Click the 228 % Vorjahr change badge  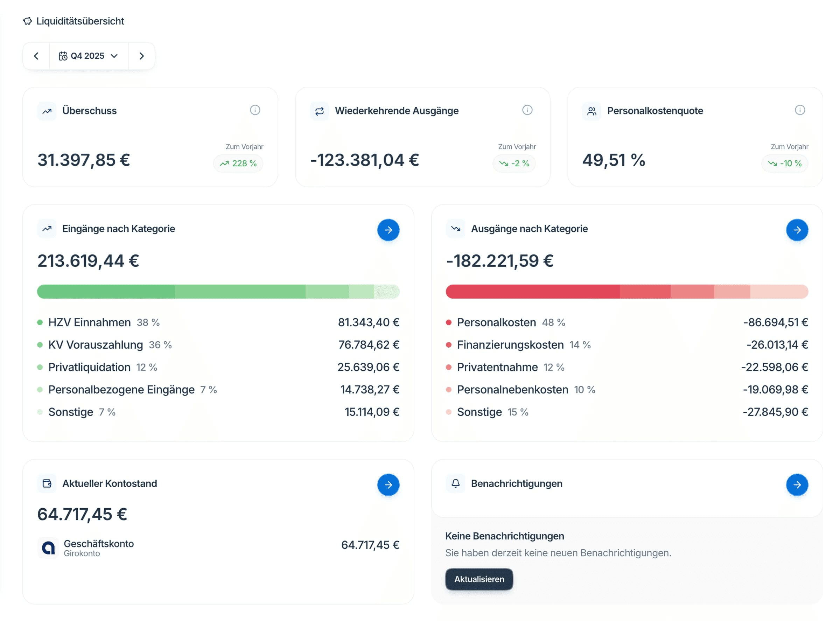238,163
